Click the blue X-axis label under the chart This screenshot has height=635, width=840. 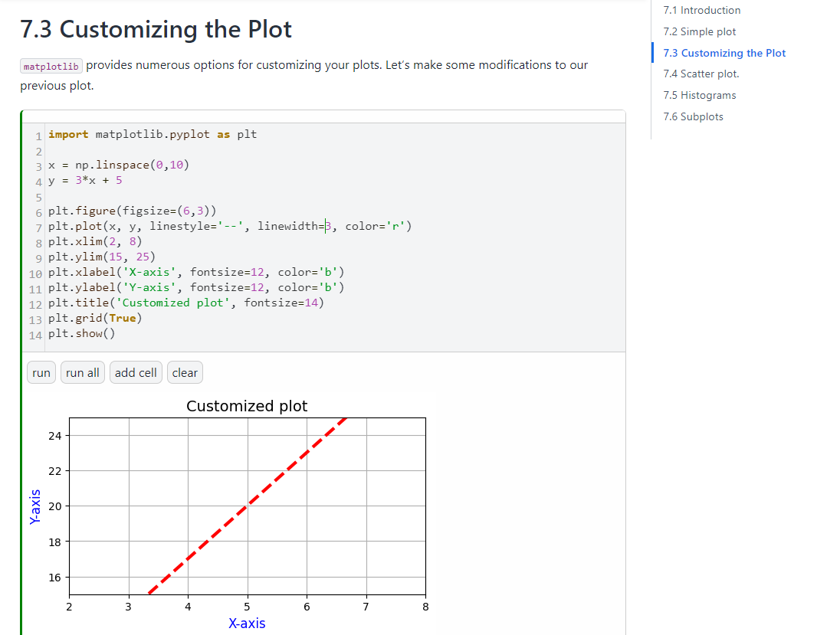click(247, 624)
